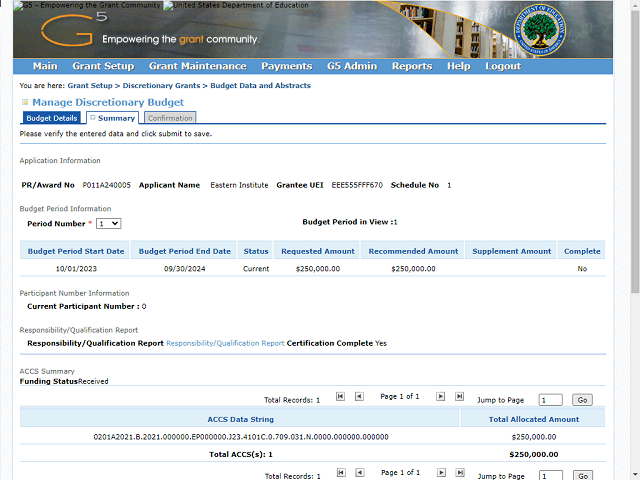Go to first page in lower ACCS pager

coord(341,472)
